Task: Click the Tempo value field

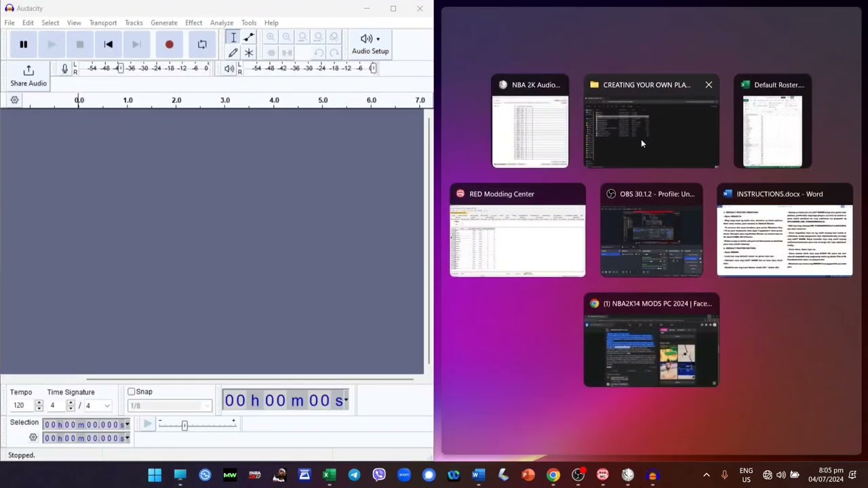Action: click(22, 405)
